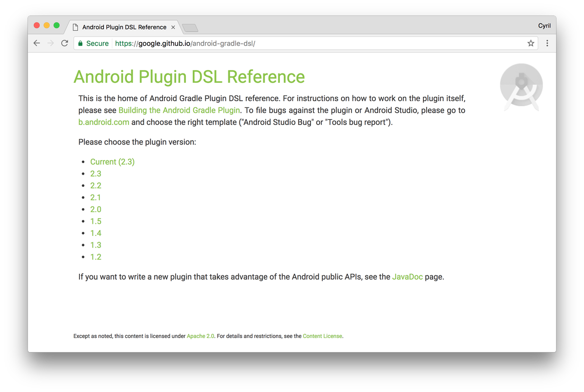Maximize the window with the green button

[56, 25]
